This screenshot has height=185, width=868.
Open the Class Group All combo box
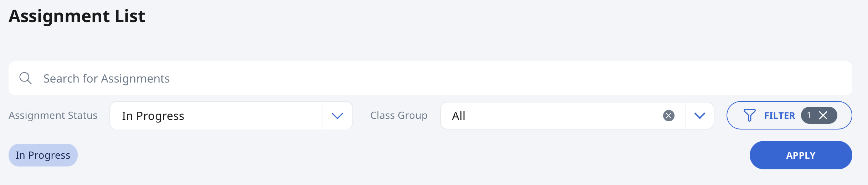[577, 116]
